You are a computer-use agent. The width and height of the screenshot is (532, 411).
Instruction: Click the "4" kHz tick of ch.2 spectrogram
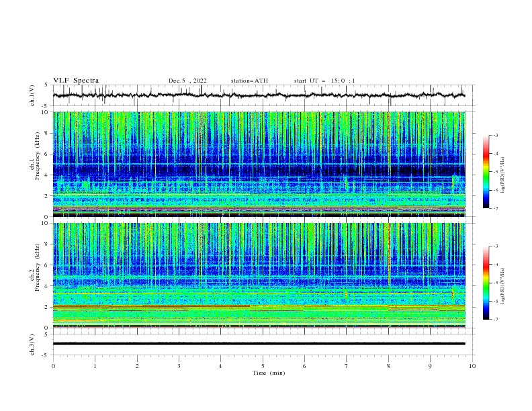pyautogui.click(x=47, y=286)
